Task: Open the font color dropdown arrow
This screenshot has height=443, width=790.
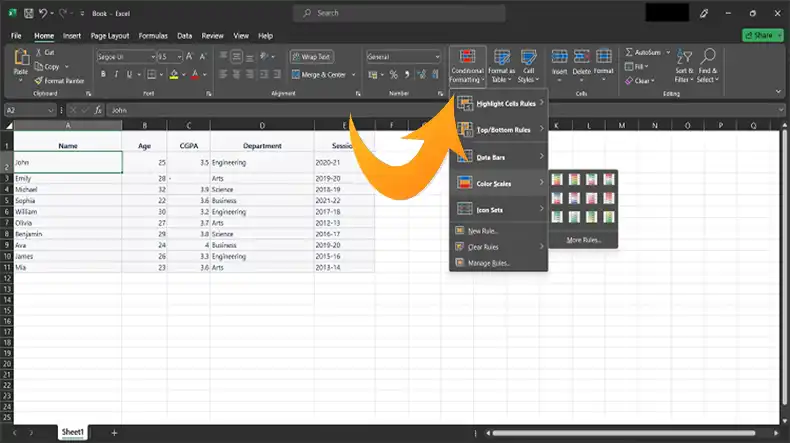Action: tap(205, 75)
